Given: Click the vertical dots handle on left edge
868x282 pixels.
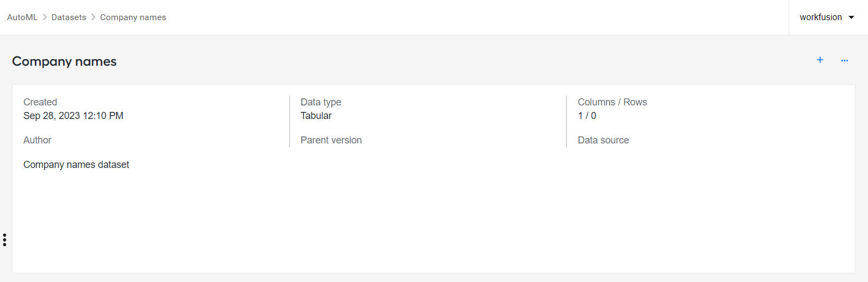Looking at the screenshot, I should pos(4,240).
